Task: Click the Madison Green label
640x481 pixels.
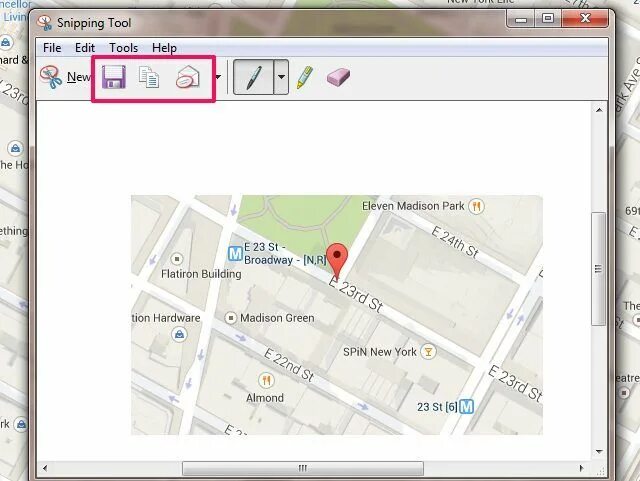Action: click(x=277, y=318)
